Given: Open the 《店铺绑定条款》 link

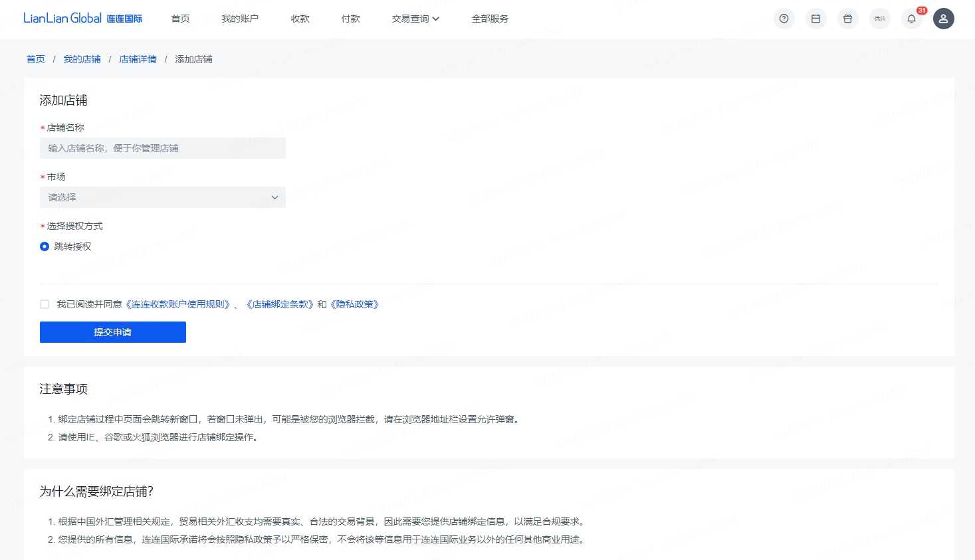Looking at the screenshot, I should [x=279, y=304].
